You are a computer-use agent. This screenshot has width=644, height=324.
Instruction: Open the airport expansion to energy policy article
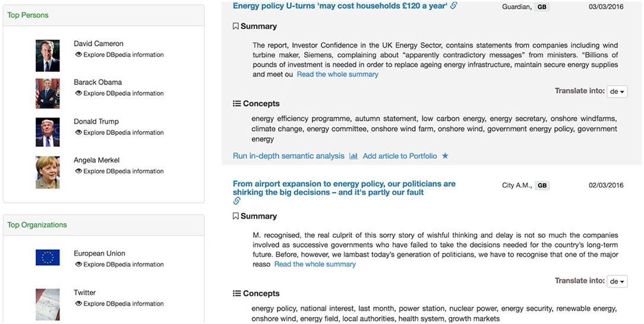344,188
